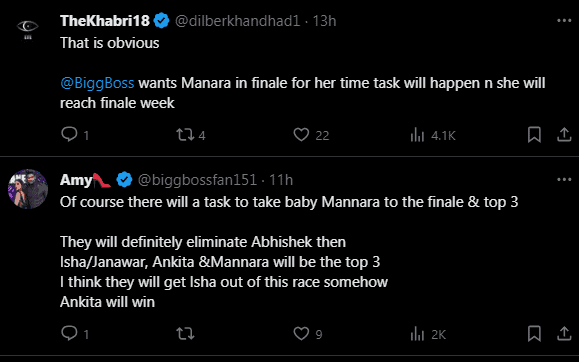The height and width of the screenshot is (362, 579).
Task: Share Amy's tweet
Action: click(x=564, y=333)
